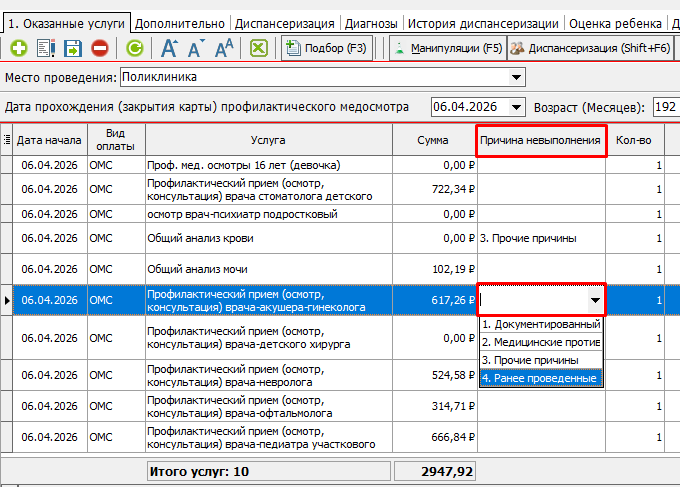Expand the medical exam date picker

pos(516,107)
